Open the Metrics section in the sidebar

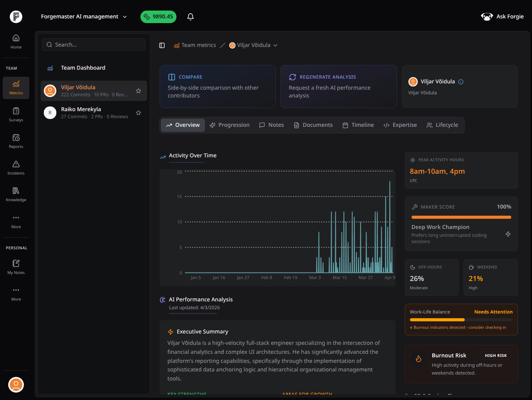(16, 88)
